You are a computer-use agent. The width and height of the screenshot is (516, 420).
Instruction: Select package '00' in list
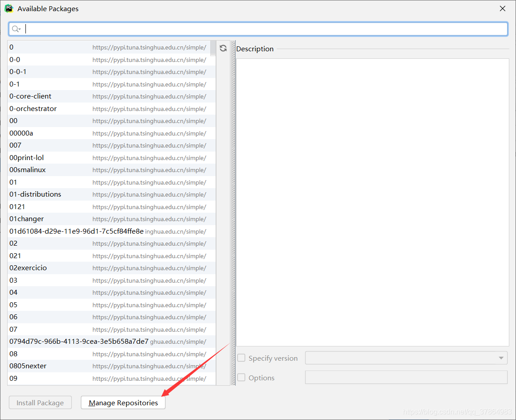click(x=112, y=121)
